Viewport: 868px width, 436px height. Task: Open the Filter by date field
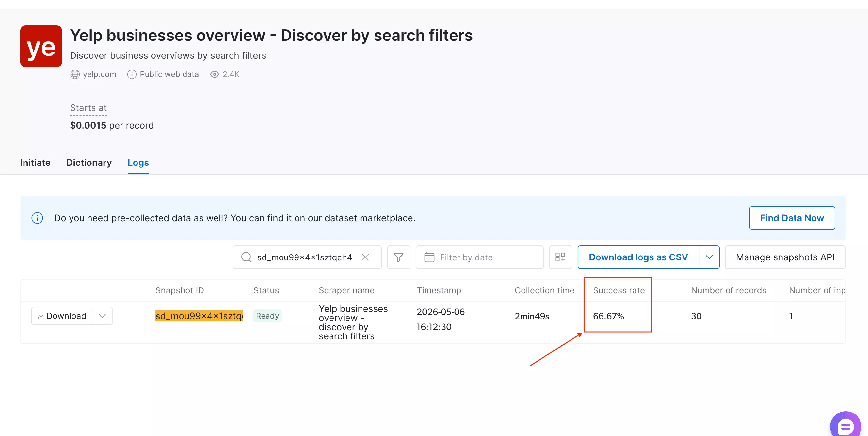[479, 257]
